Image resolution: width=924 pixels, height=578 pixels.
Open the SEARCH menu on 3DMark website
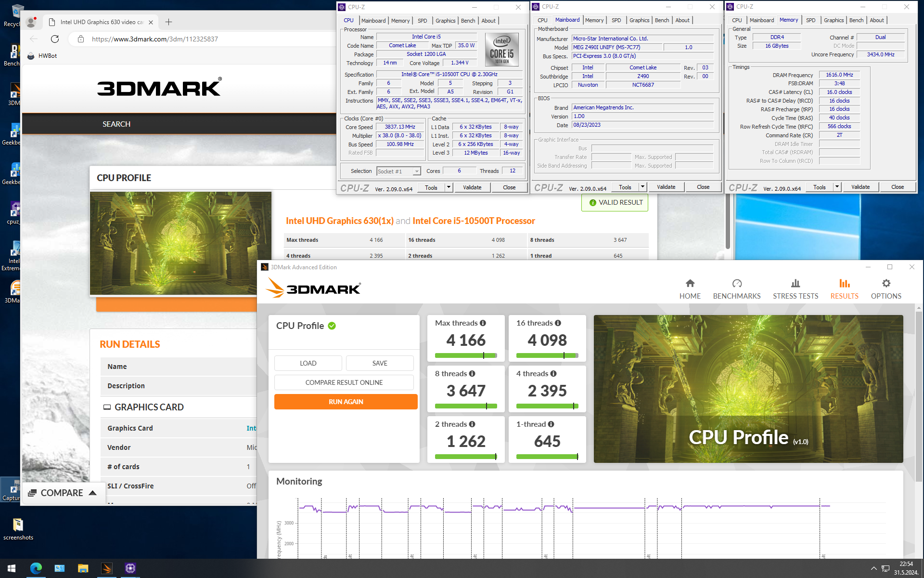(116, 124)
